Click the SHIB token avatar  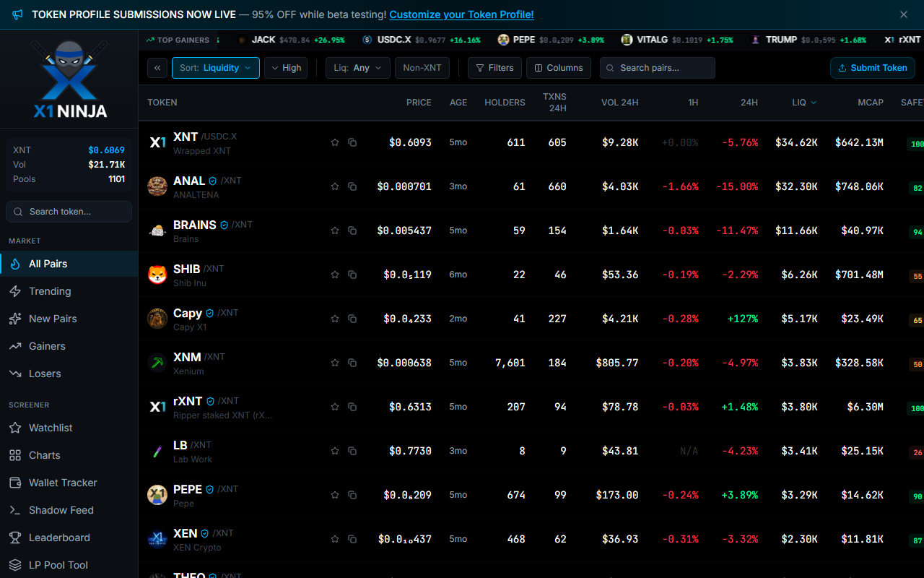[x=157, y=275]
